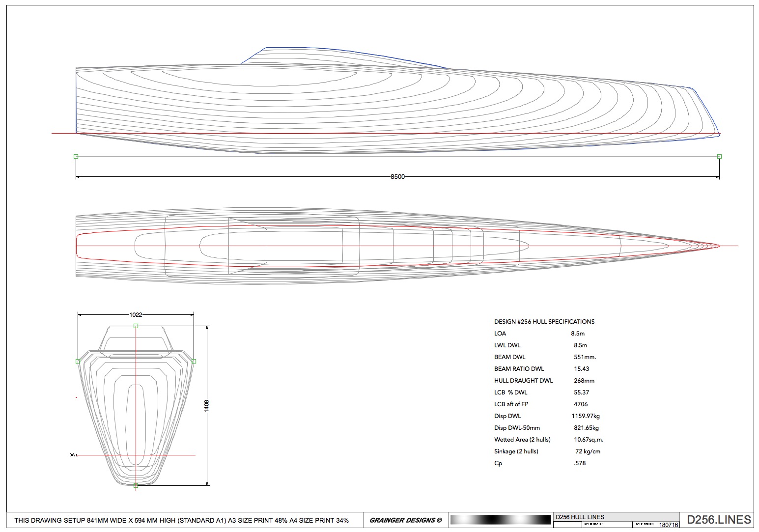The height and width of the screenshot is (532, 759).
Task: Select the left green handle on the 1022 dimension
Action: pos(78,361)
